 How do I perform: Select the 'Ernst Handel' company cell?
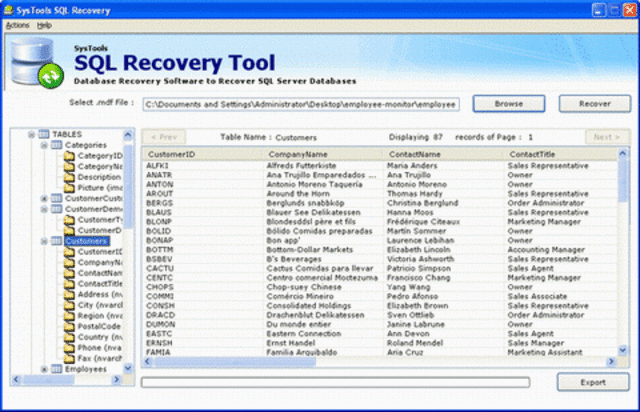pyautogui.click(x=291, y=343)
